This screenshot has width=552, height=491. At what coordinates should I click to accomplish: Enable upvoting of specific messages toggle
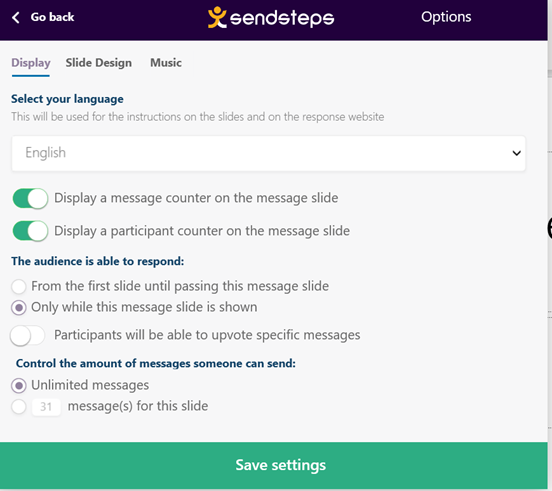27,335
